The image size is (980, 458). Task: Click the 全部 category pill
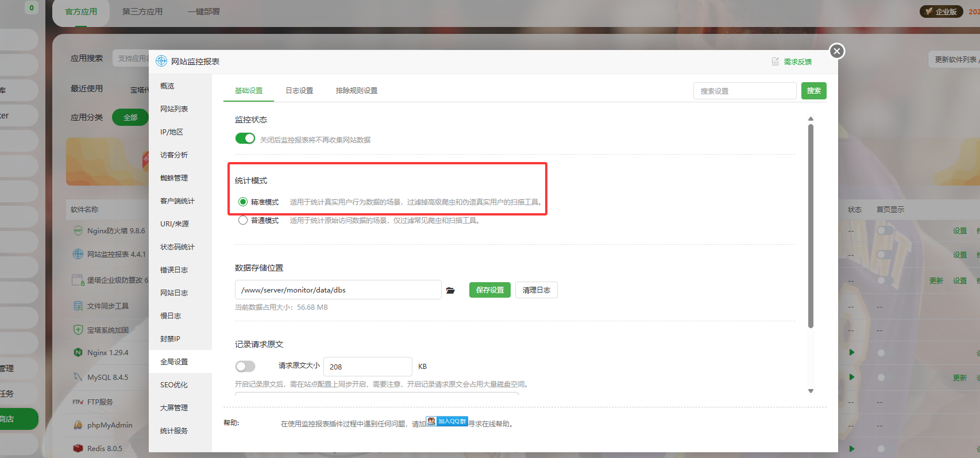tap(130, 117)
